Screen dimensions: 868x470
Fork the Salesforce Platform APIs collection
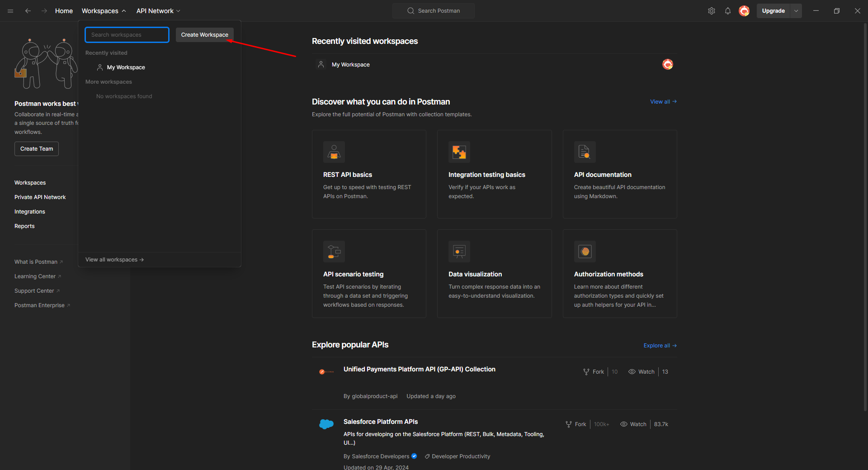coord(576,424)
